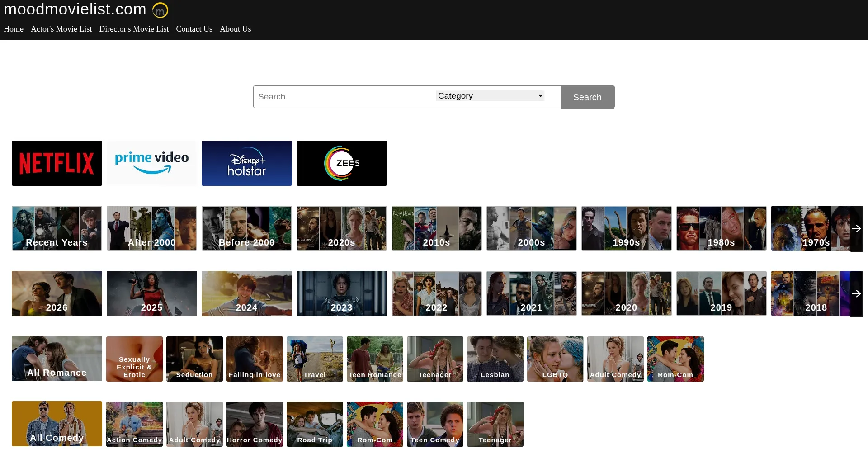This screenshot has width=868, height=449.
Task: Open Director's Movie List
Action: tap(134, 29)
